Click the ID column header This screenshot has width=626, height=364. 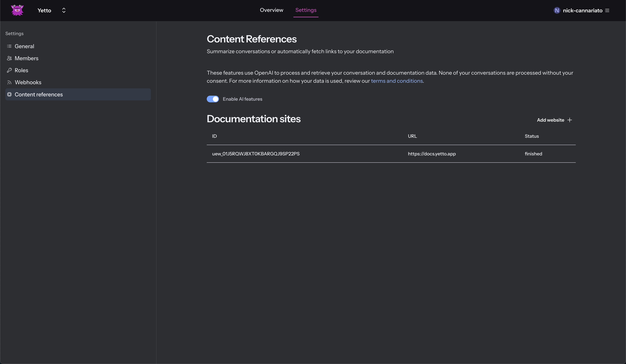[214, 136]
